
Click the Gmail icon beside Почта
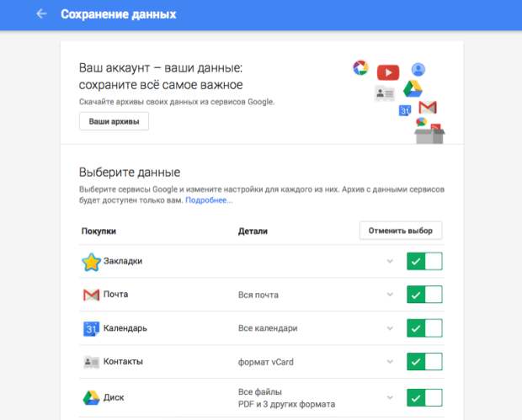coord(91,295)
